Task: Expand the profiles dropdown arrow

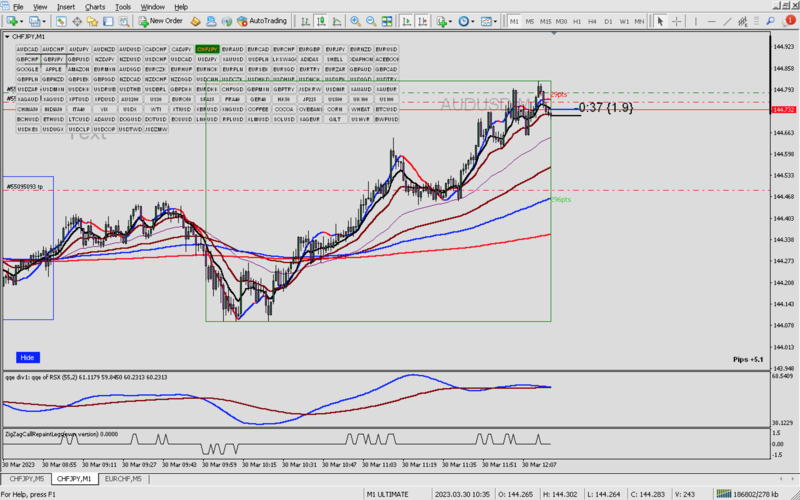Action: [x=44, y=21]
